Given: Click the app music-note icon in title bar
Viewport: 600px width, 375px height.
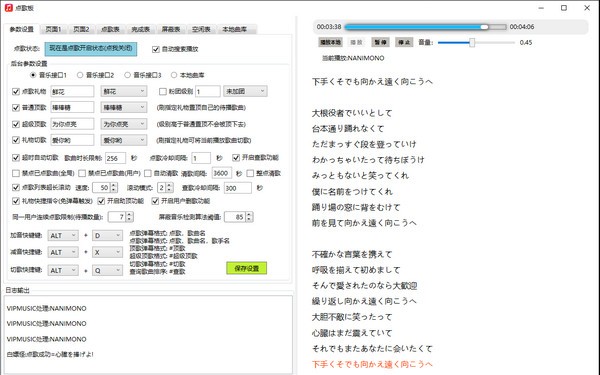Looking at the screenshot, I should tap(8, 8).
